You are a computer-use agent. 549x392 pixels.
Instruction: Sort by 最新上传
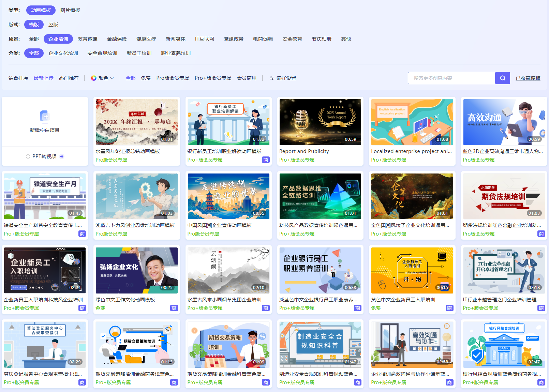click(43, 78)
